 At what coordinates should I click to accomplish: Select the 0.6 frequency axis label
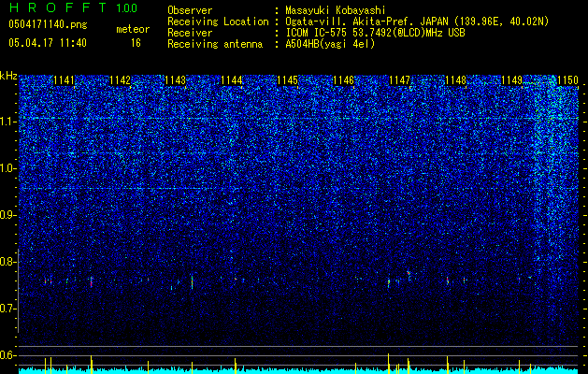(x=7, y=355)
